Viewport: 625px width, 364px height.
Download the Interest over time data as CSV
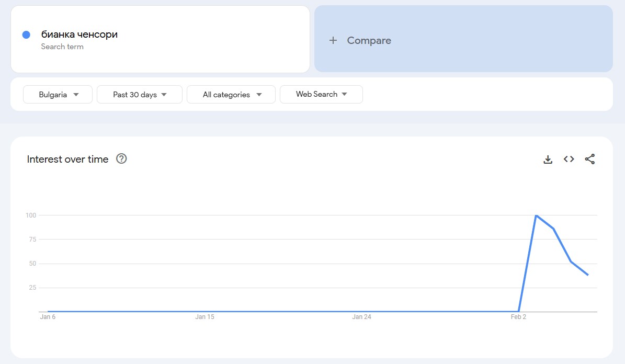coord(548,159)
